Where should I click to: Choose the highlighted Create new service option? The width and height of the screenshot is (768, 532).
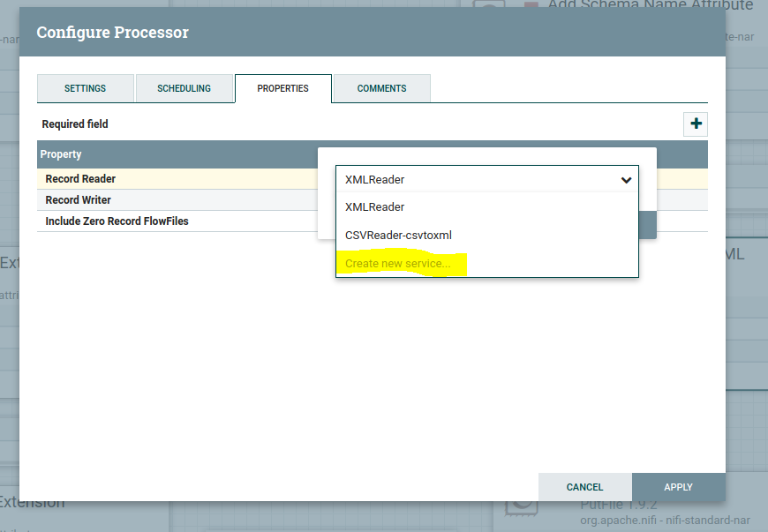click(398, 264)
